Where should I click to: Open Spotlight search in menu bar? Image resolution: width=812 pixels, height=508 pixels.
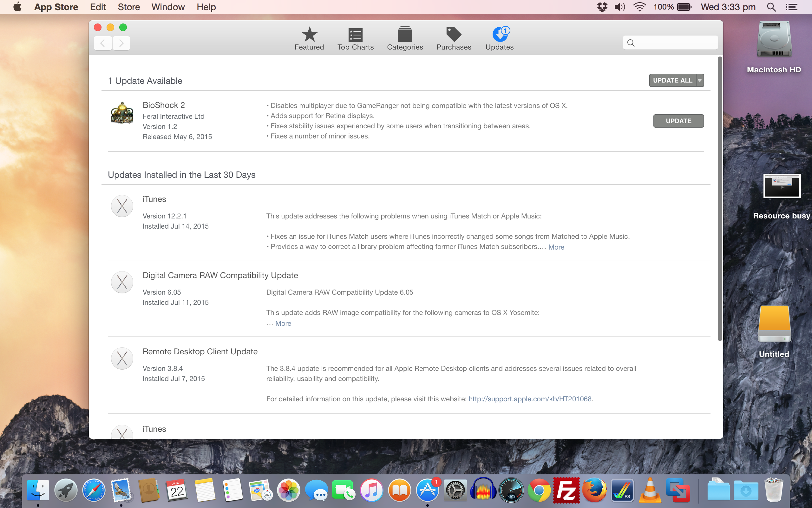click(771, 7)
